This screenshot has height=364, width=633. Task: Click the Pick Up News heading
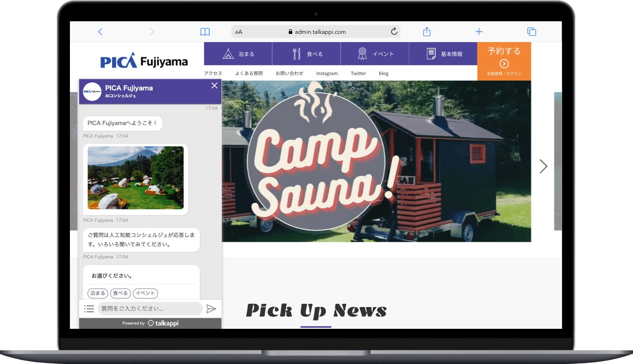tap(316, 310)
